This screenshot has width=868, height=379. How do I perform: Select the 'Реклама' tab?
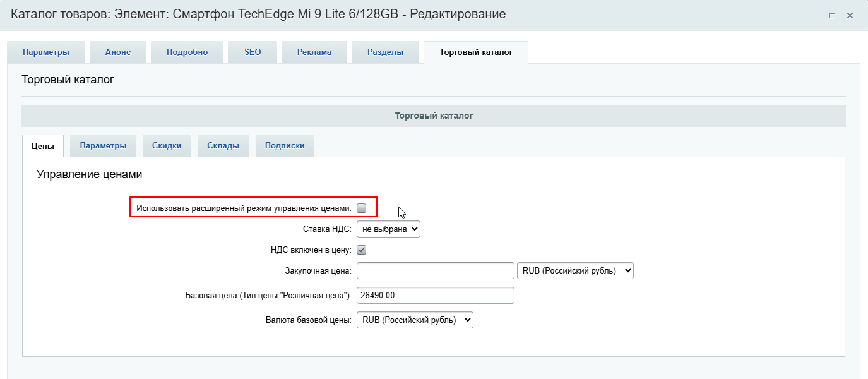click(314, 52)
